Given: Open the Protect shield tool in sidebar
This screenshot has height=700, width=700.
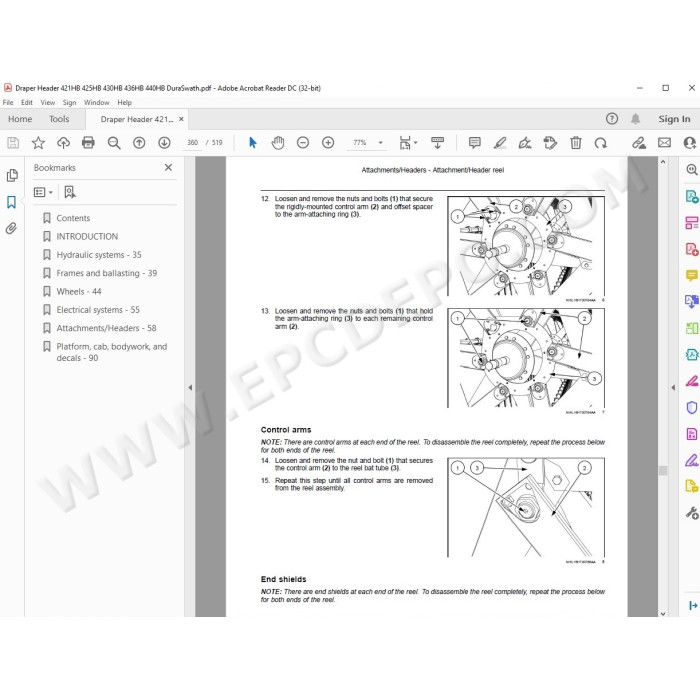Looking at the screenshot, I should 692,407.
